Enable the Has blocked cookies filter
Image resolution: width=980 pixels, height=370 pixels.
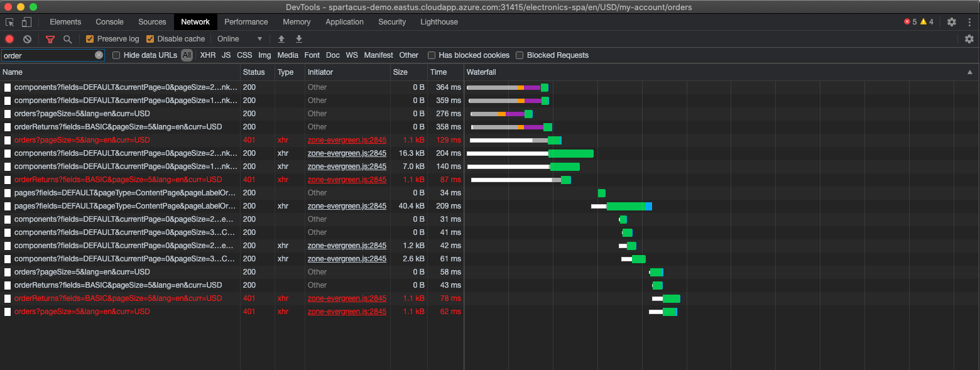point(432,55)
